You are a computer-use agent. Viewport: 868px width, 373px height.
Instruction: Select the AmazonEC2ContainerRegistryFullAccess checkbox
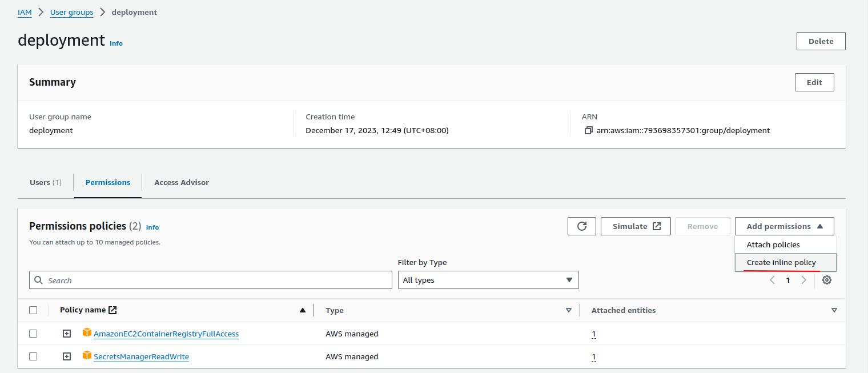tap(33, 334)
